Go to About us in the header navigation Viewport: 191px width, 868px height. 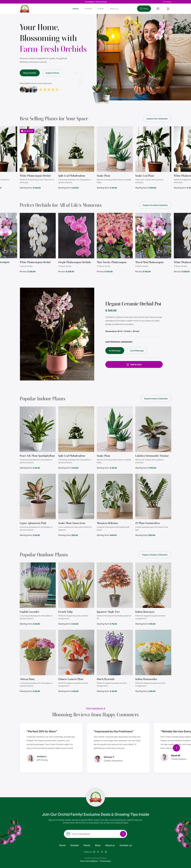pyautogui.click(x=114, y=9)
